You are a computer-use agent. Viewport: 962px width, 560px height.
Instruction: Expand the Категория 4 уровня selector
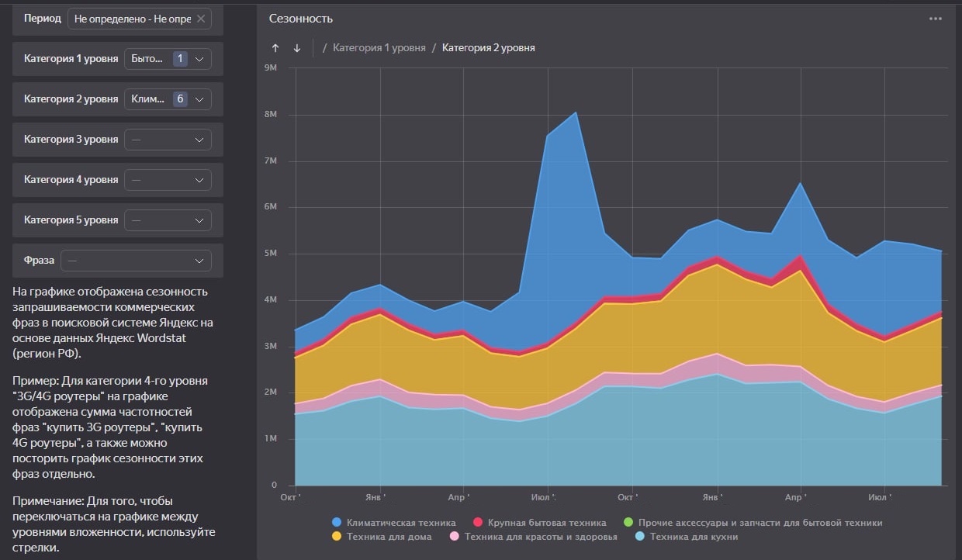click(x=168, y=180)
